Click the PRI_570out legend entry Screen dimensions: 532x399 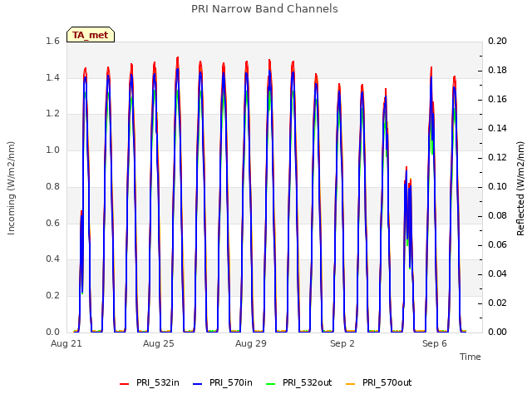click(x=379, y=383)
